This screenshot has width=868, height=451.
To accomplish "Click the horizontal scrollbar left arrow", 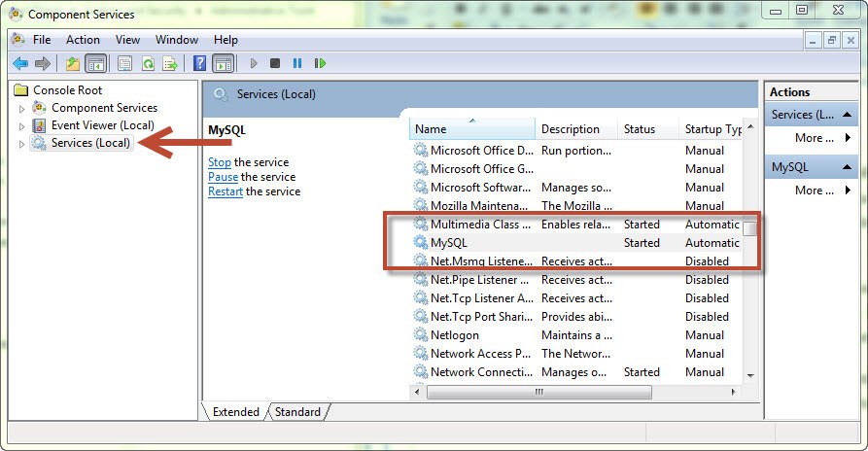I will [417, 392].
